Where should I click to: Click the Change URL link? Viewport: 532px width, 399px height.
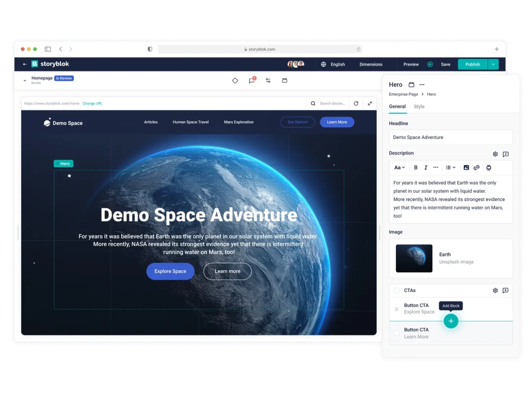pos(92,103)
